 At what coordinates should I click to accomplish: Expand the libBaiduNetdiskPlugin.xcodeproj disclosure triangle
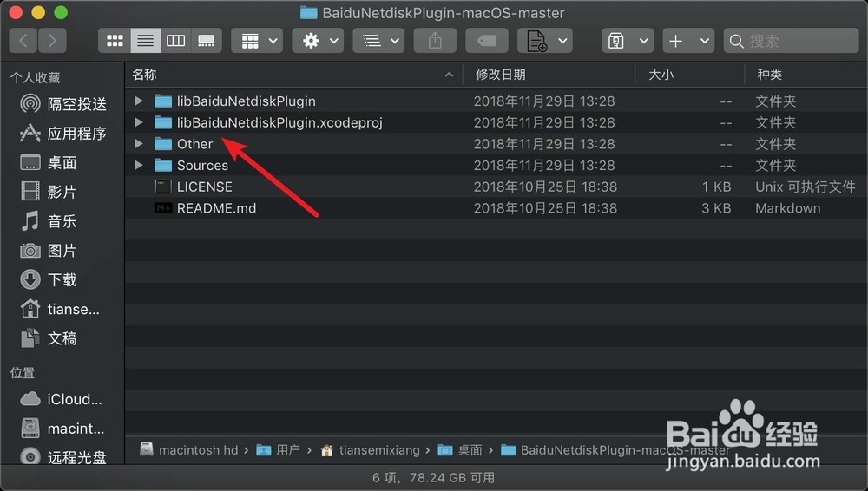(138, 122)
